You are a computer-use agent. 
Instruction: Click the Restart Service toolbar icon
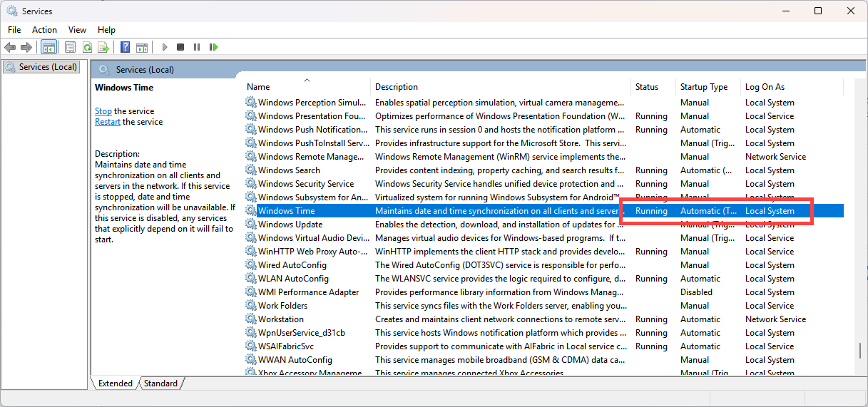tap(213, 47)
